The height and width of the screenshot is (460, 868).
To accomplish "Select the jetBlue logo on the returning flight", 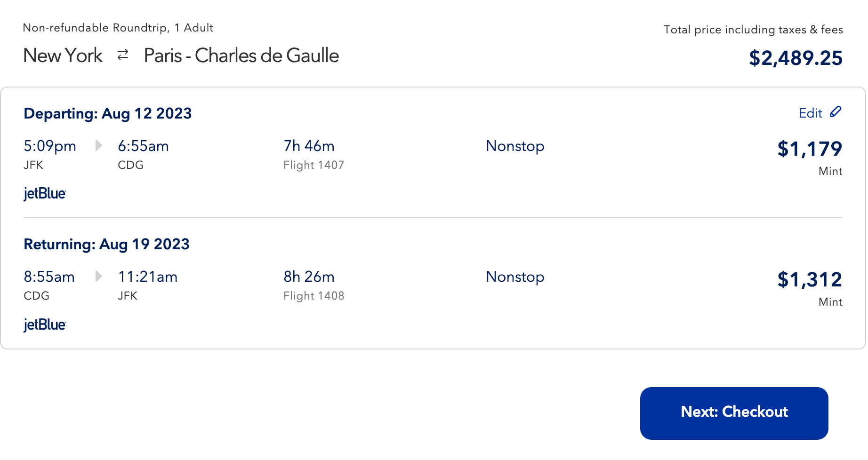I will (x=45, y=324).
